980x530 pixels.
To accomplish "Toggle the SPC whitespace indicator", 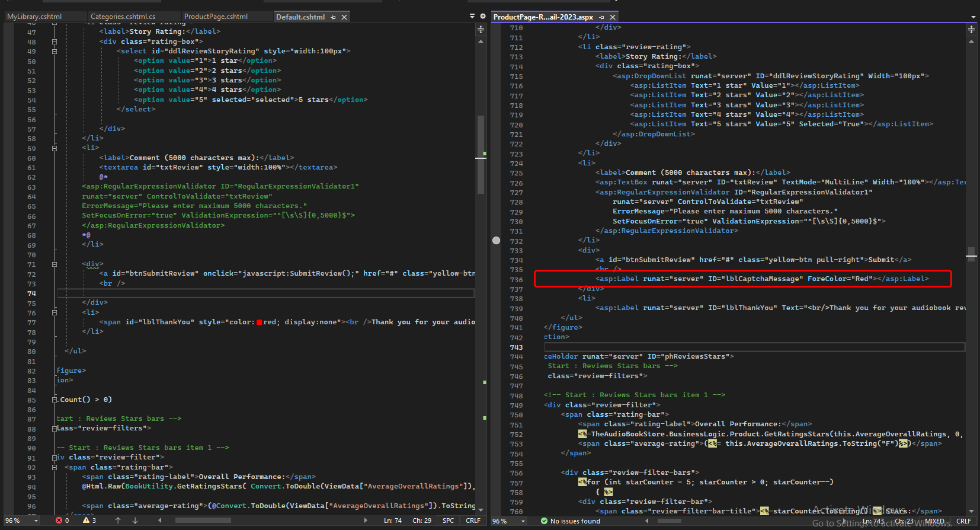I will click(449, 521).
